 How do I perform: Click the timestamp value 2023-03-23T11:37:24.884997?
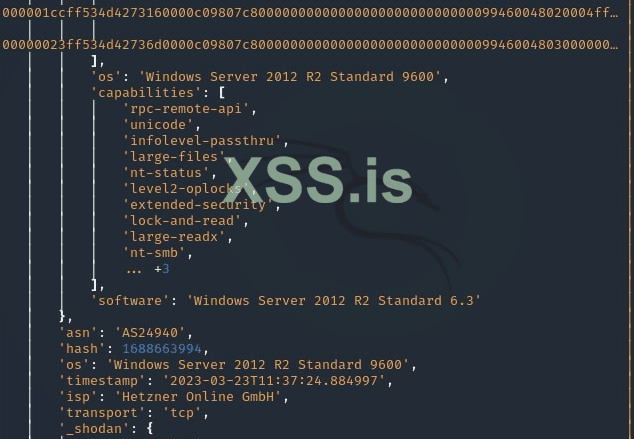(274, 381)
